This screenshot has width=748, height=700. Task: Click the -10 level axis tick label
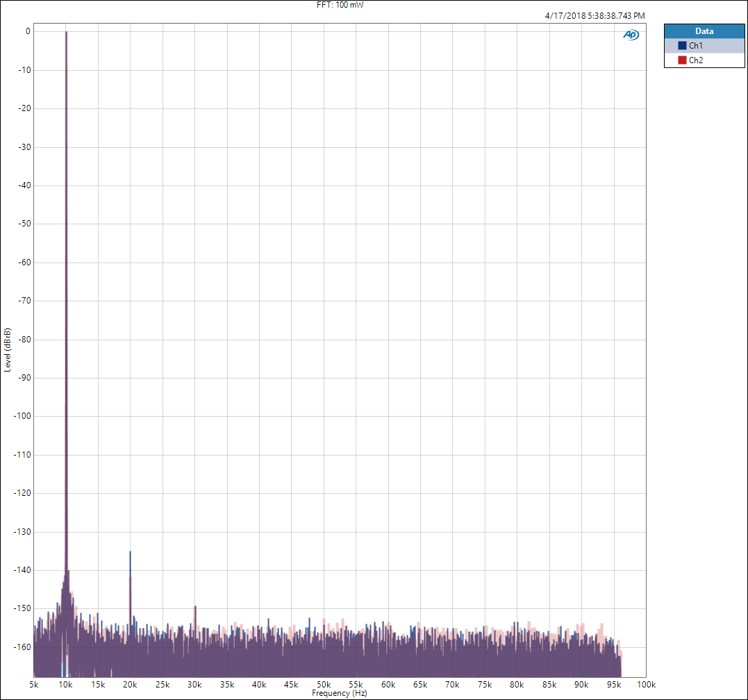(x=24, y=70)
